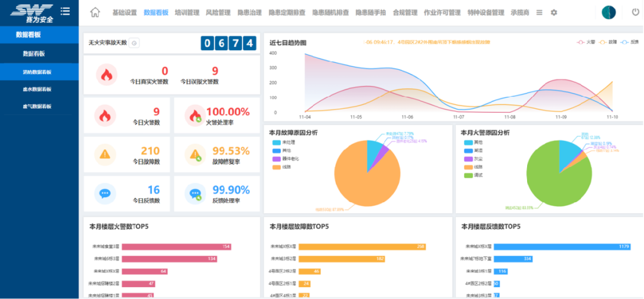Toggle the 故障 series in trend legend
This screenshot has height=299, width=644.
click(607, 42)
